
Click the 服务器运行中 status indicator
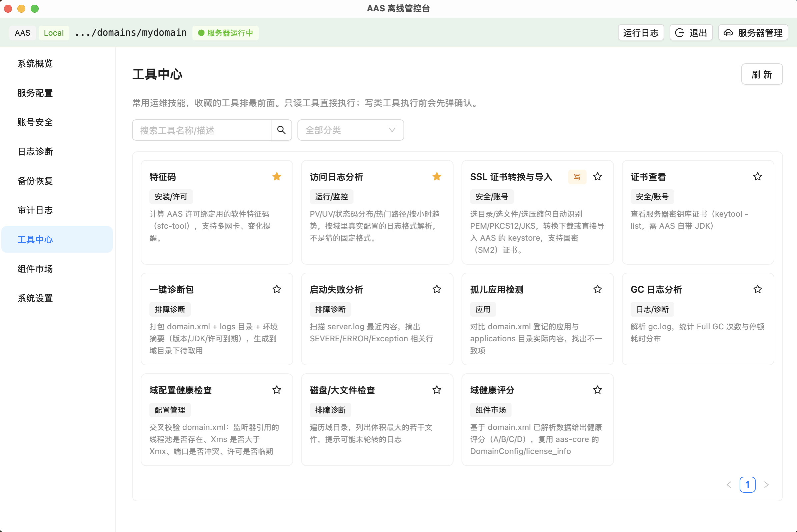225,33
